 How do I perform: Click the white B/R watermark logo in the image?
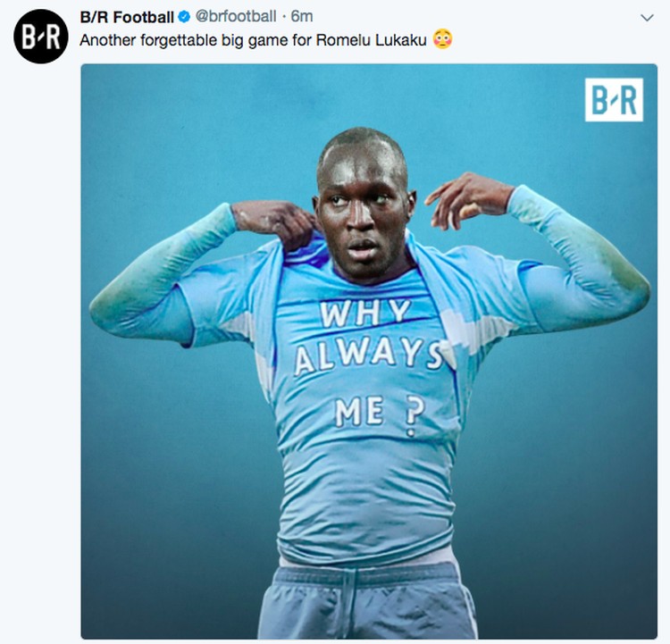coord(614,99)
